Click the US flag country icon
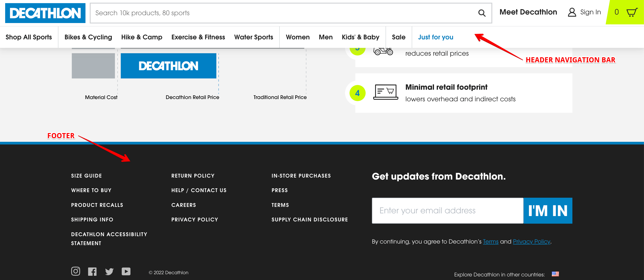Viewport: 644px width, 280px height. [555, 274]
